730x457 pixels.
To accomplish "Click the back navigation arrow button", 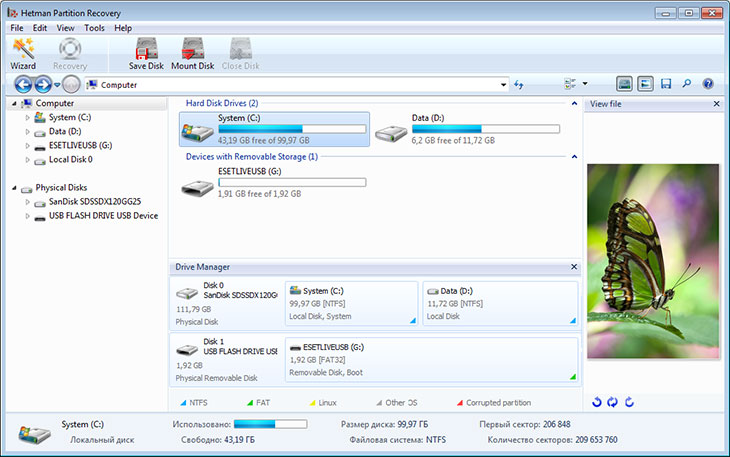I will click(23, 85).
